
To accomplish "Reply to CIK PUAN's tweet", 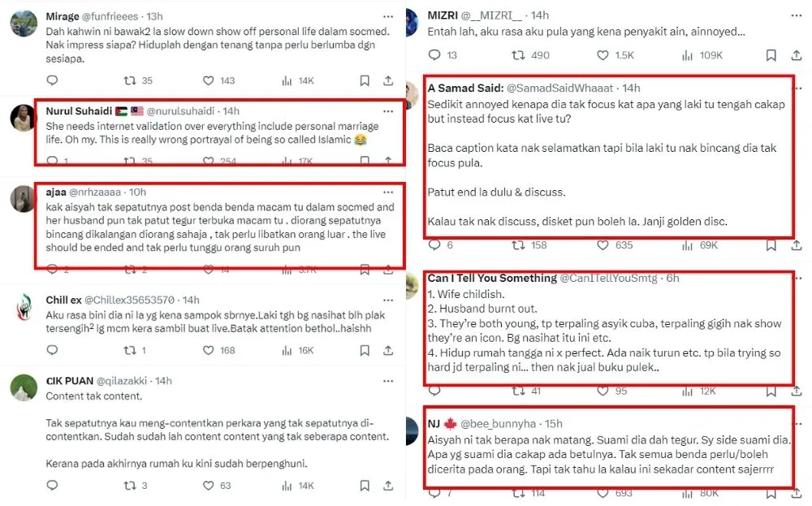I will (52, 486).
